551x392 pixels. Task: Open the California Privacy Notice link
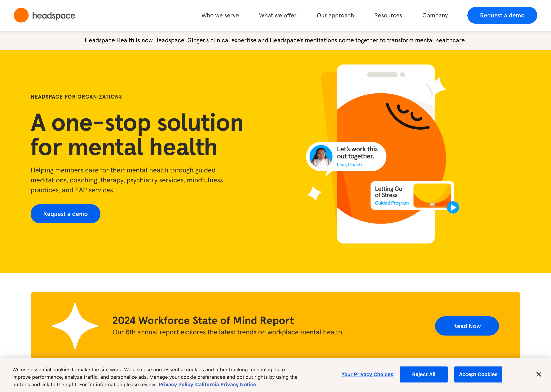226,384
